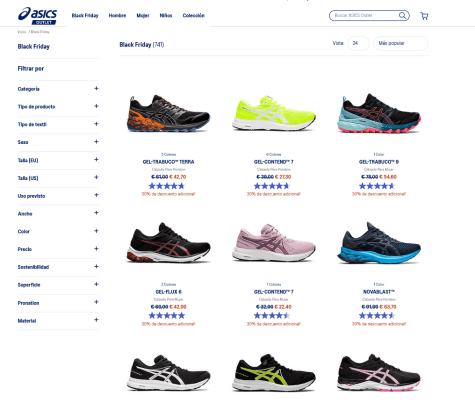The height and width of the screenshot is (403, 475).
Task: Click star rating under NOVABLAST
Action: (377, 316)
